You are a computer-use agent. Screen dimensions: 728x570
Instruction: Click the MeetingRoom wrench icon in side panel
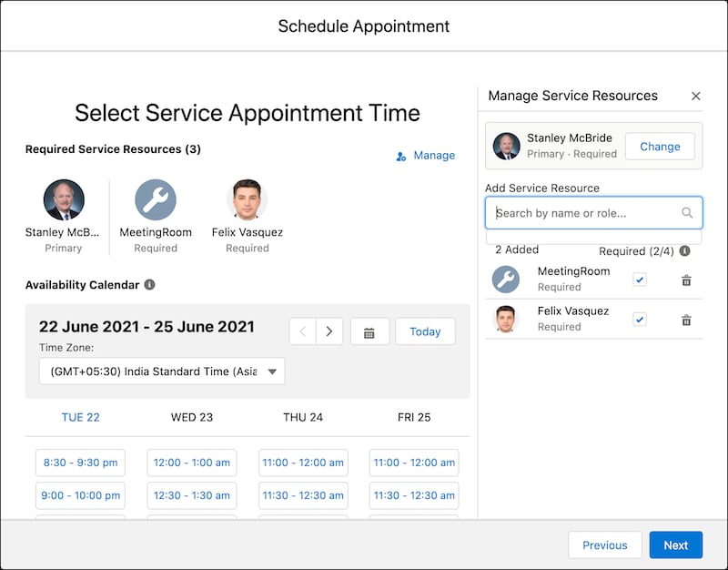click(506, 280)
